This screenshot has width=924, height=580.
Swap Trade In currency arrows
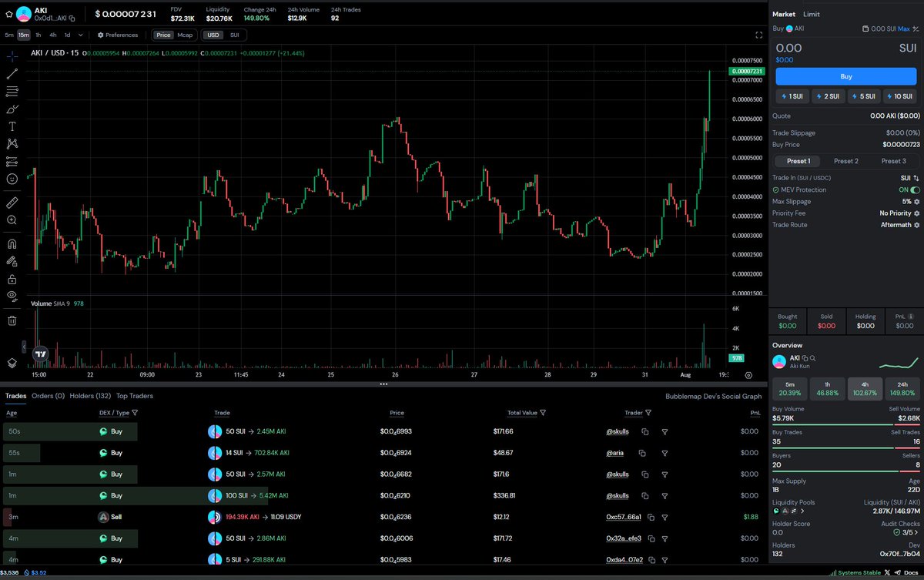coord(916,178)
